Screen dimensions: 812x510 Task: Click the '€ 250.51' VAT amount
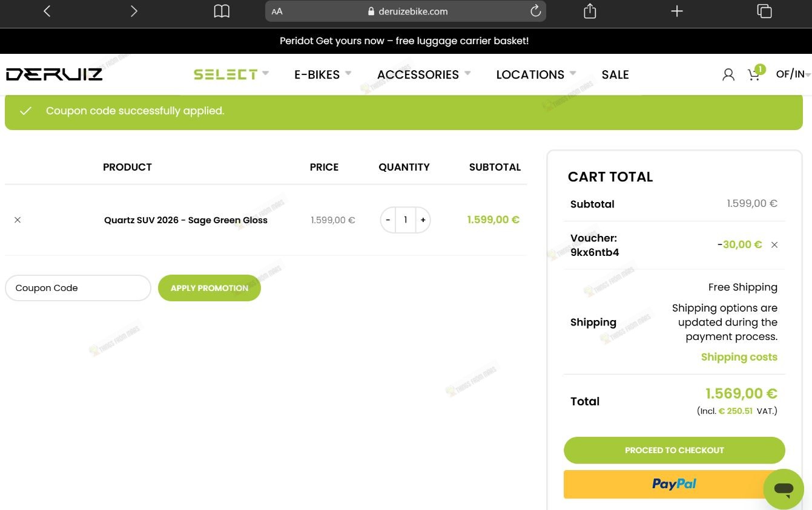(736, 411)
